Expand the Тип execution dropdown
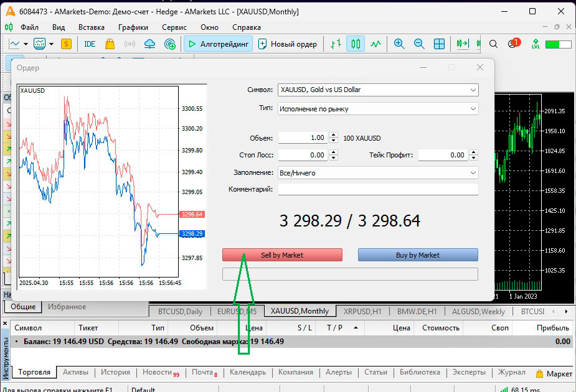The height and width of the screenshot is (392, 576). coord(473,109)
